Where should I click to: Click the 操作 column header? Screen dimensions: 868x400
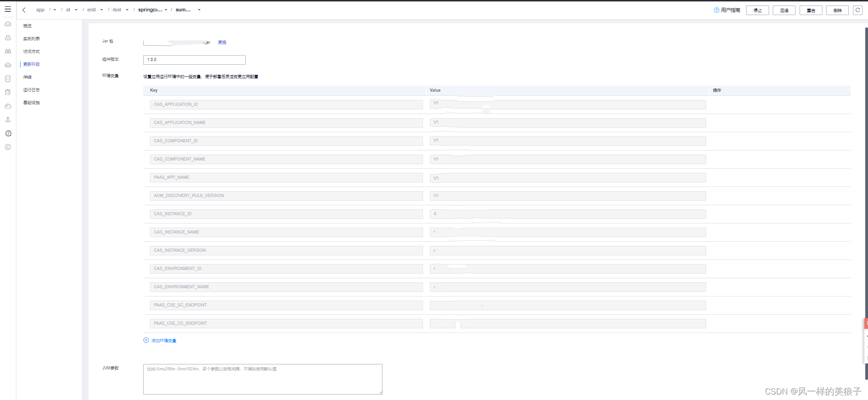tap(717, 90)
